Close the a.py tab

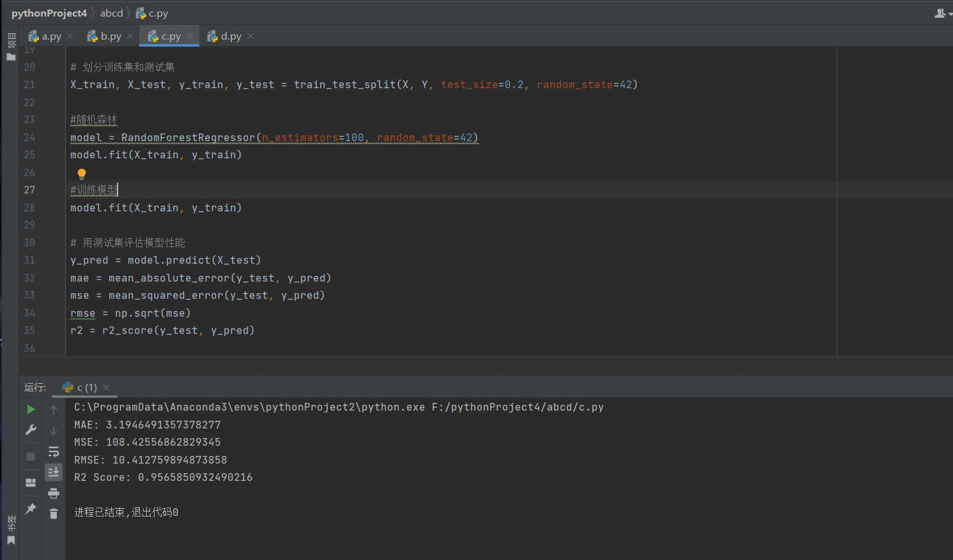click(70, 36)
